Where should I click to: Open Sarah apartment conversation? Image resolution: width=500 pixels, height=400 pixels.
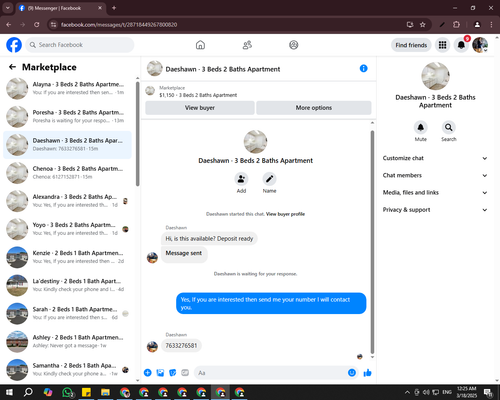pyautogui.click(x=67, y=314)
